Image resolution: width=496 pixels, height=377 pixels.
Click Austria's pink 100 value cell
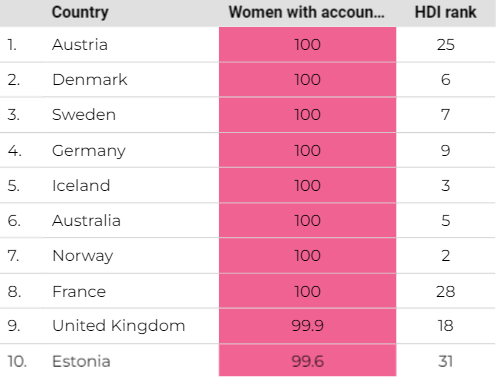[x=307, y=44]
